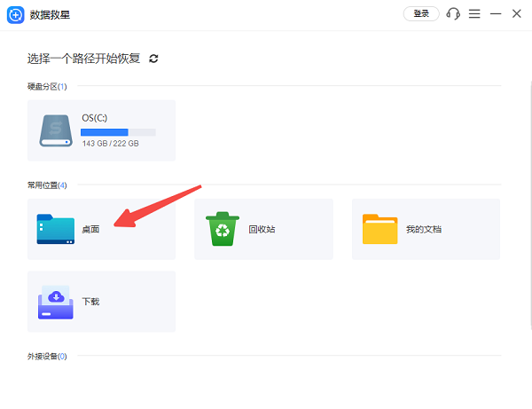This screenshot has width=532, height=409.
Task: Click the 硬盘分区(1) section header
Action: (x=47, y=86)
